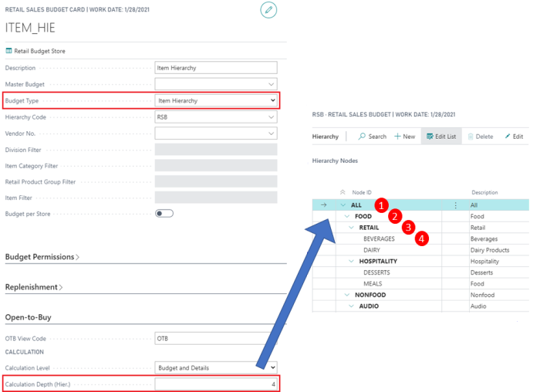Open the Budget Type dropdown

click(216, 100)
